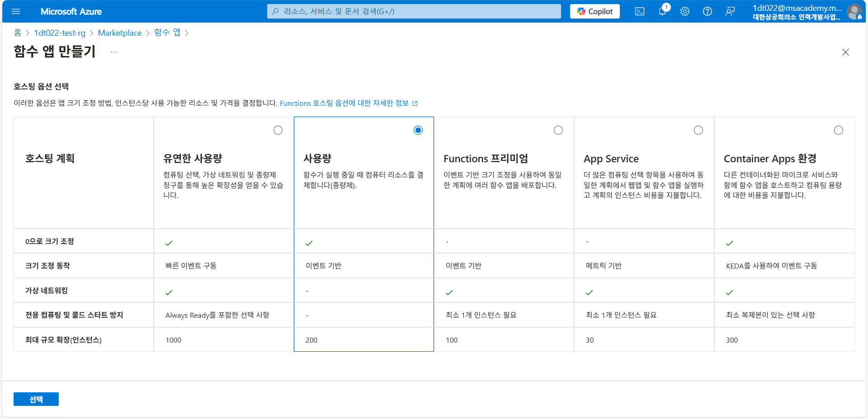Go to 1dt022-test-rg breadcrumb

tap(60, 33)
